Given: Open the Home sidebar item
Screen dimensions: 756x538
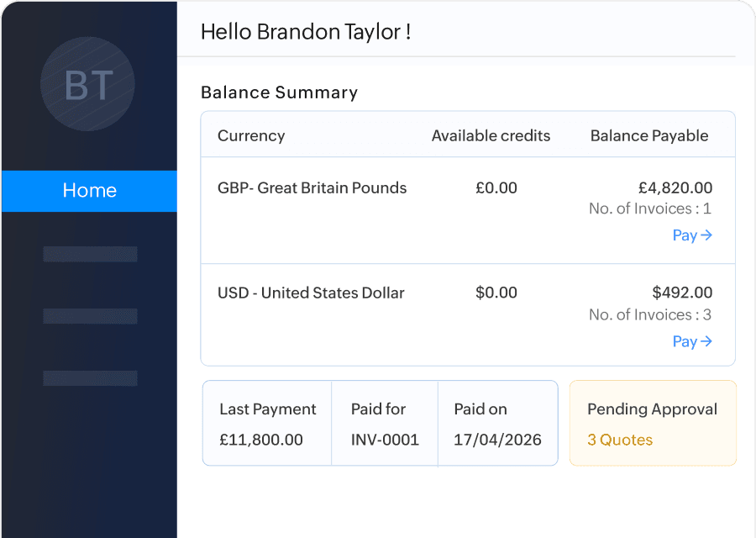Looking at the screenshot, I should coord(89,191).
